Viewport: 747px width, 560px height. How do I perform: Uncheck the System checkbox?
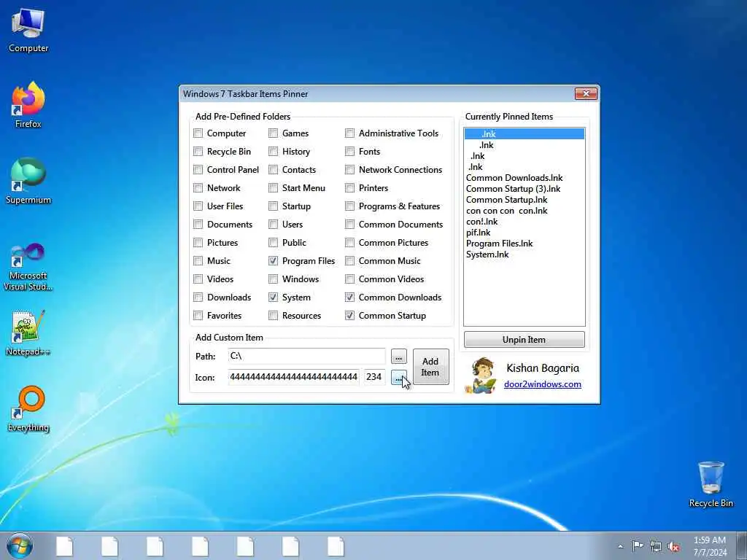(273, 297)
